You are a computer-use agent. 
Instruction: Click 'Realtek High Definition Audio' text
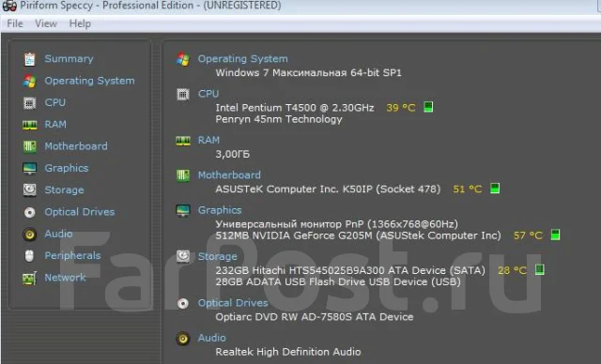tap(288, 352)
